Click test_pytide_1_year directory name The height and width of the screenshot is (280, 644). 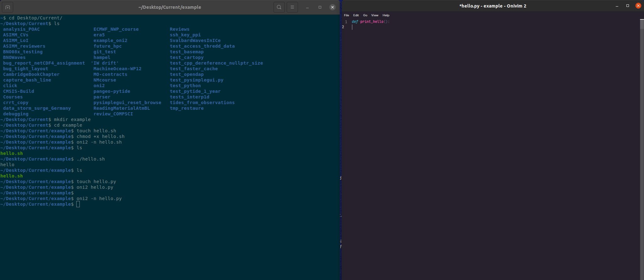pyautogui.click(x=195, y=91)
